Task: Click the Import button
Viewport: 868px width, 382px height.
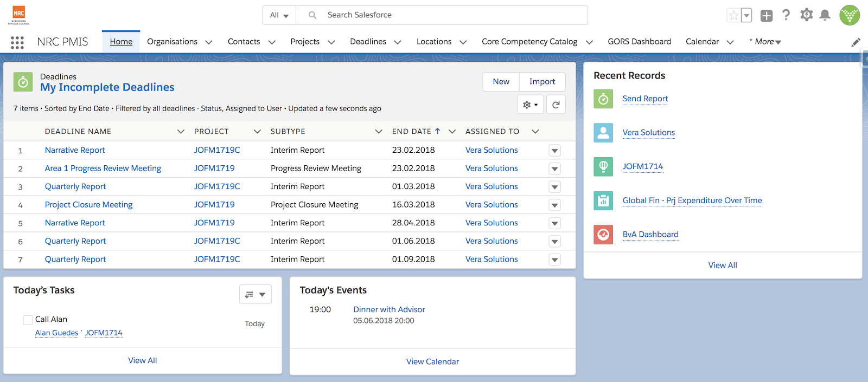Action: (x=542, y=82)
